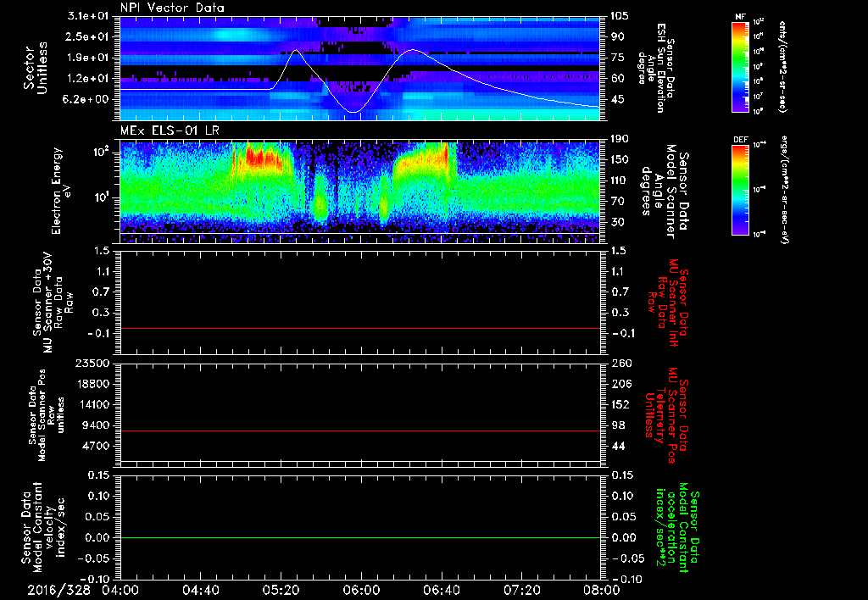
Task: Click the green constant velocity line
Action: click(360, 538)
